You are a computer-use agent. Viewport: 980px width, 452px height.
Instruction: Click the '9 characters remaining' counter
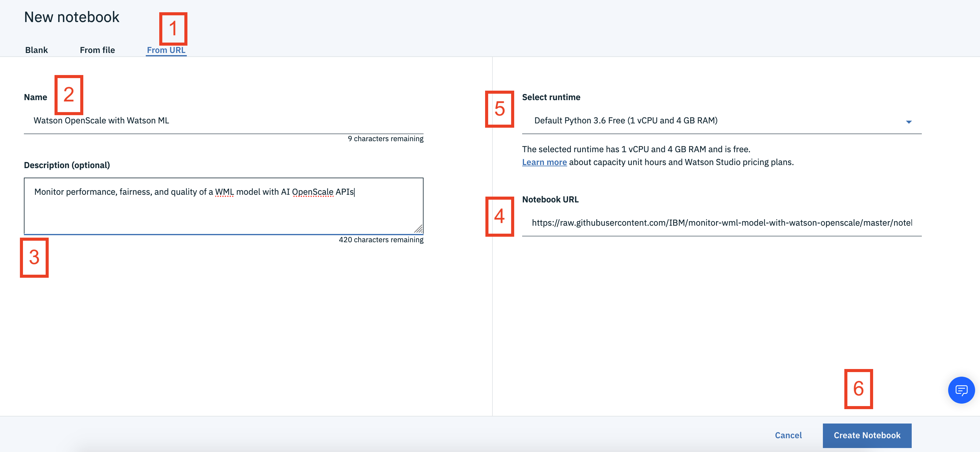coord(385,139)
